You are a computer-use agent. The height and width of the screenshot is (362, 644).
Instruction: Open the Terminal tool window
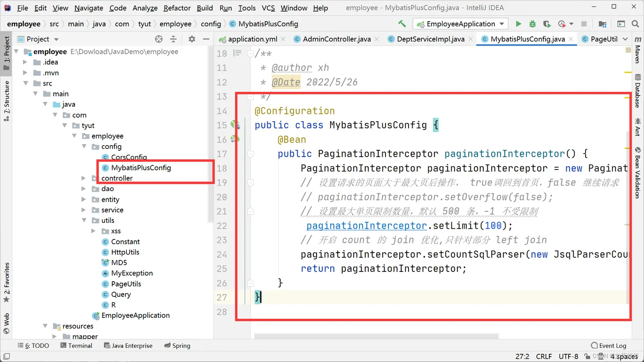(x=76, y=345)
